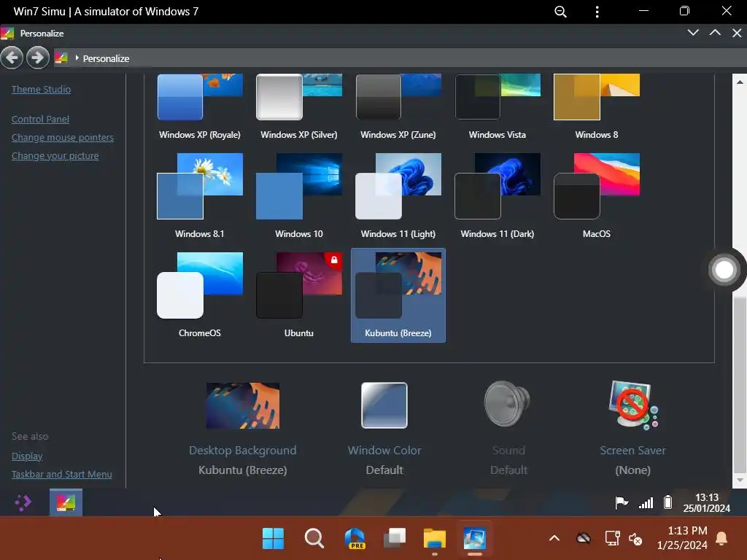Choose the Windows 11 (Dark) theme
The image size is (747, 560).
(x=498, y=196)
